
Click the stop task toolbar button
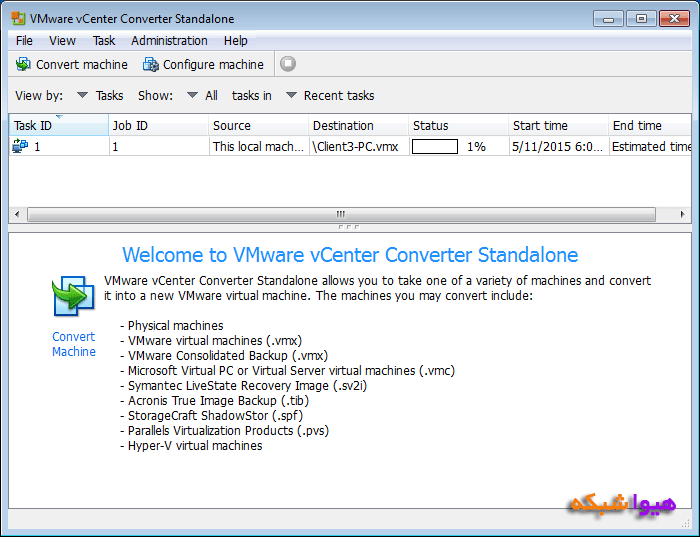[x=288, y=64]
